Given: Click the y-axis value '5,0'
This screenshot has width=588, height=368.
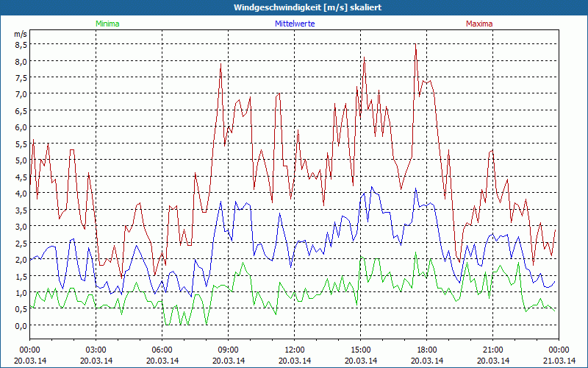Looking at the screenshot, I should click(x=21, y=160).
